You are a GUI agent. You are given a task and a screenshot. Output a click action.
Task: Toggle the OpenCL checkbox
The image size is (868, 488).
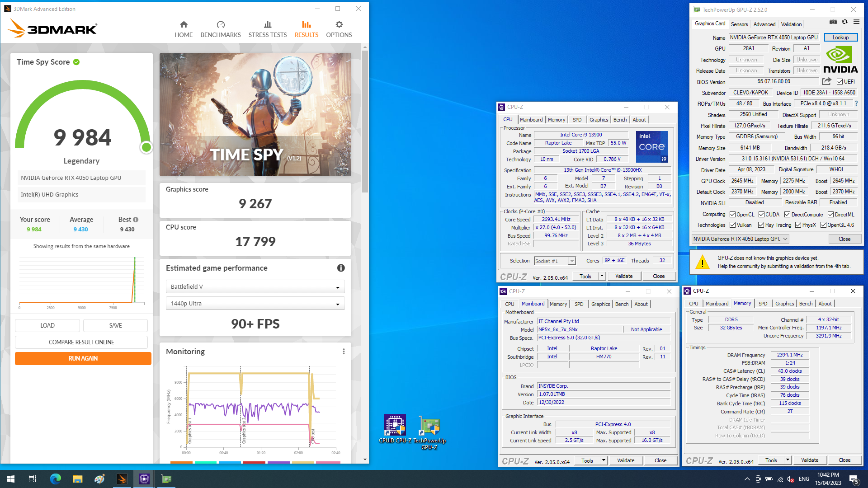tap(732, 215)
